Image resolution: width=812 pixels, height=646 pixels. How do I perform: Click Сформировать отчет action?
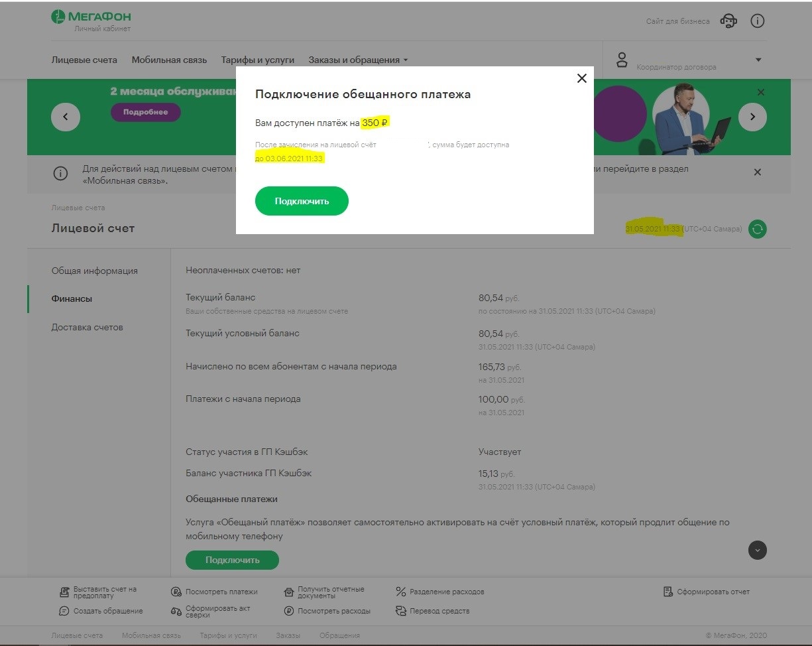point(707,592)
